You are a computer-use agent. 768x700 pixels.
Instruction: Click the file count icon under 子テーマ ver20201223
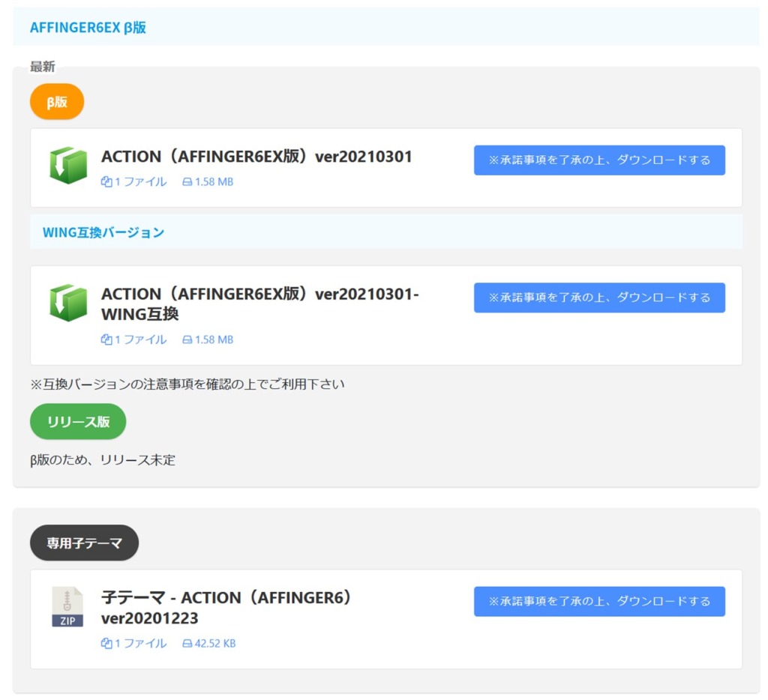point(106,643)
